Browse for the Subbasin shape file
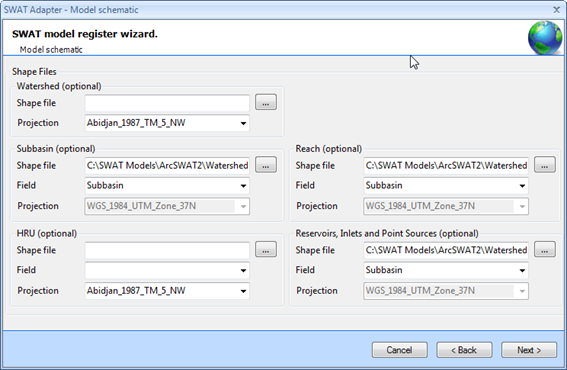The image size is (567, 370). 266,165
